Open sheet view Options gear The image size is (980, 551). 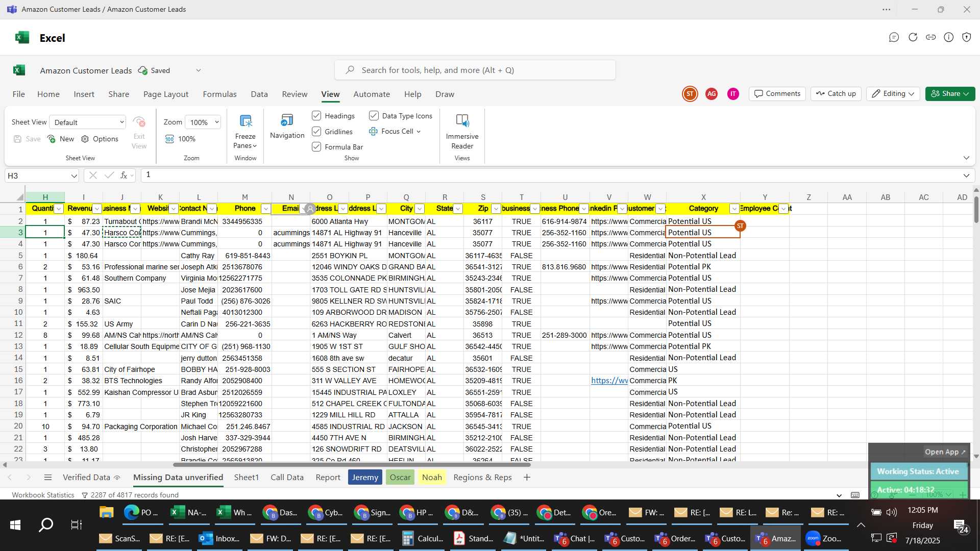coord(85,139)
